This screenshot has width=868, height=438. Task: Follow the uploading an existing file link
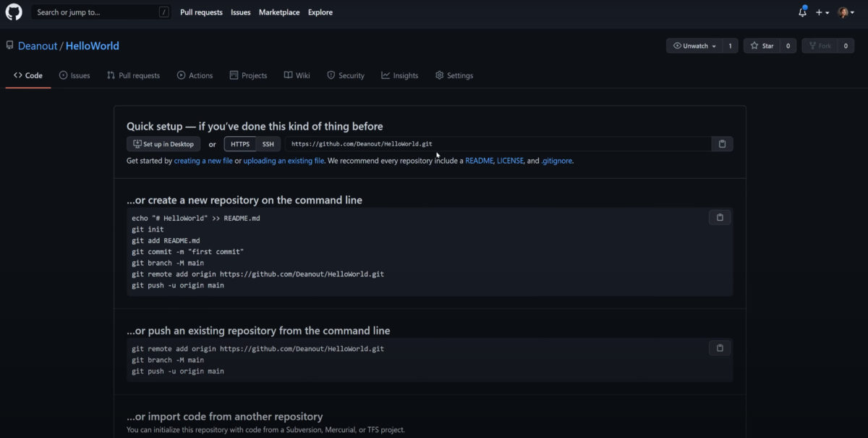pos(284,161)
